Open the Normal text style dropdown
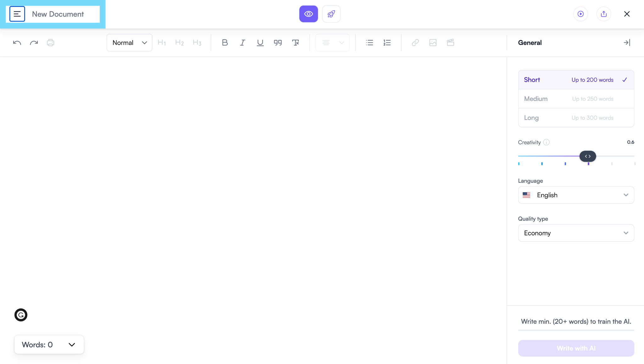 (x=129, y=42)
